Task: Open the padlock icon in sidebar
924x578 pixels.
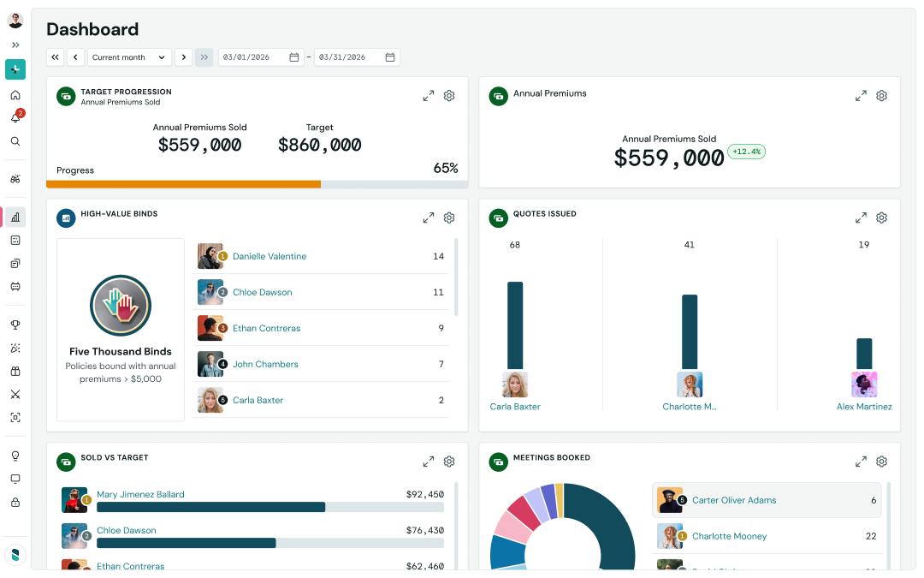Action: pyautogui.click(x=15, y=503)
